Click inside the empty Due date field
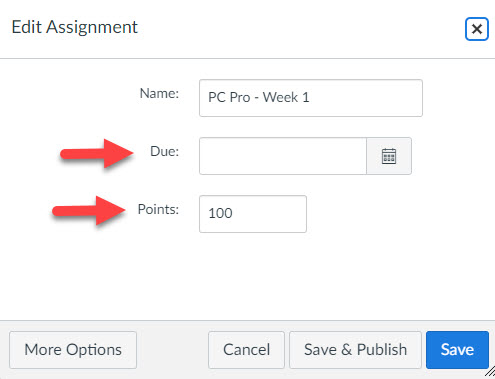This screenshot has height=379, width=495. click(283, 156)
